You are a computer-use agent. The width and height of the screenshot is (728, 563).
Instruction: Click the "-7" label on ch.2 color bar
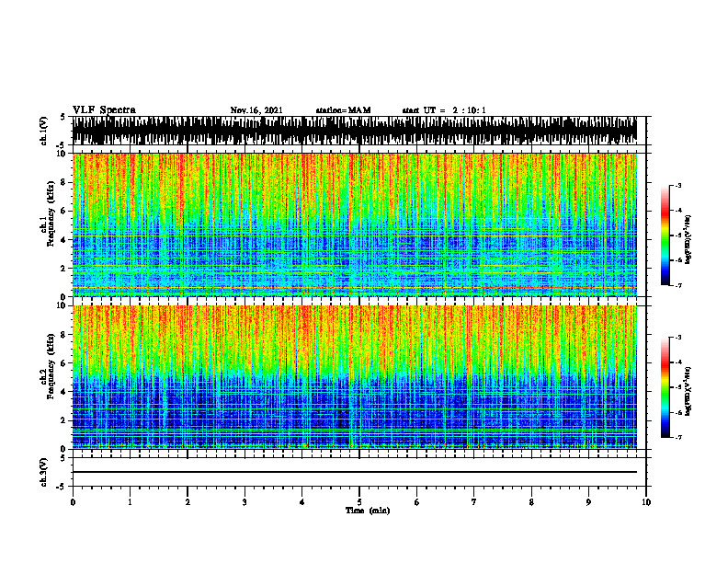678,437
